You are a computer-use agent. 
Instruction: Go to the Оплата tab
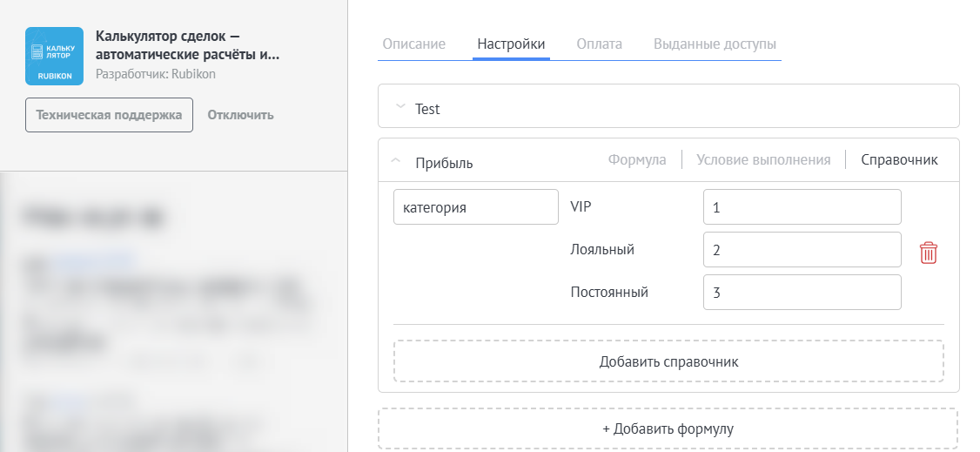[x=600, y=44]
